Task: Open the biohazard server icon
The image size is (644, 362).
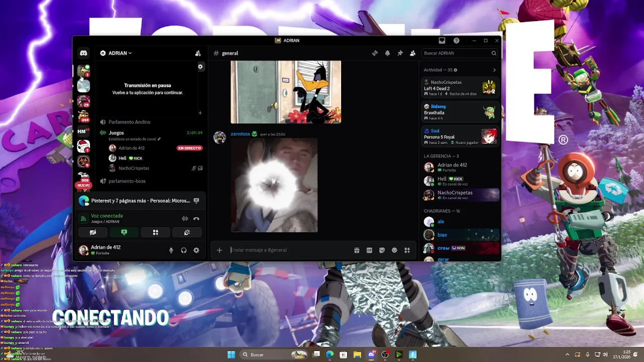Action: tap(84, 161)
